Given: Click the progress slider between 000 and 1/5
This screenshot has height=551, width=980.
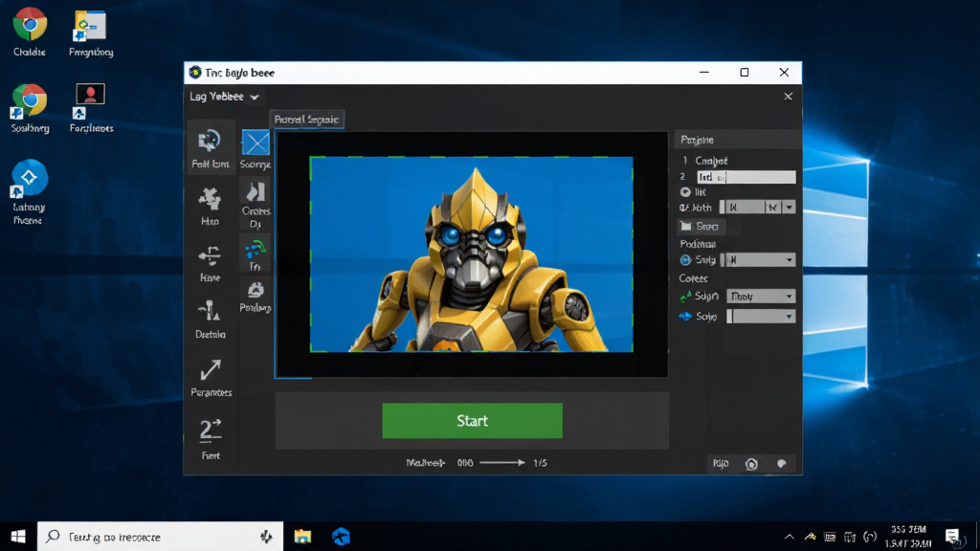Looking at the screenshot, I should [x=501, y=463].
